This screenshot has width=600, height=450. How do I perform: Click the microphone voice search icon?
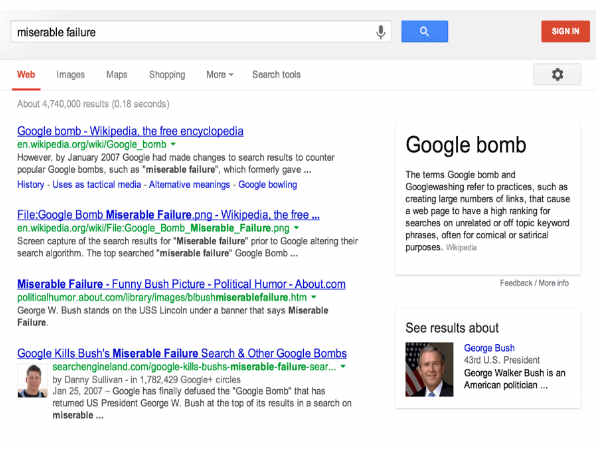[x=381, y=32]
